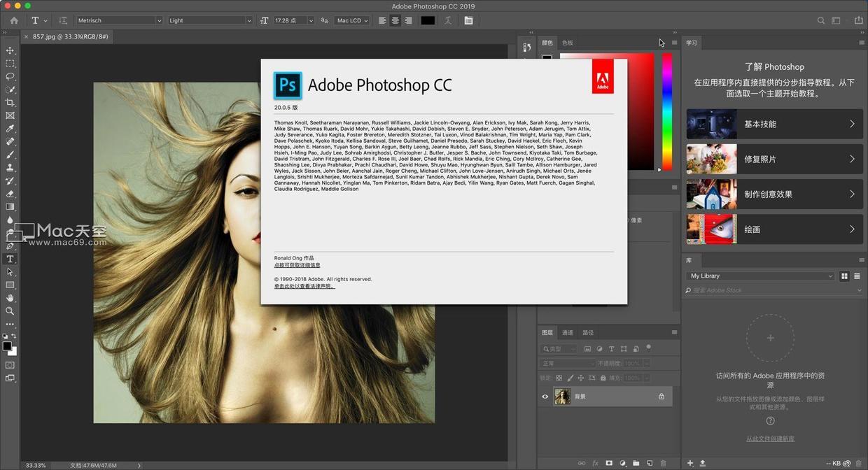Select the Spot Healing Brush tool
868x470 pixels.
coord(10,142)
